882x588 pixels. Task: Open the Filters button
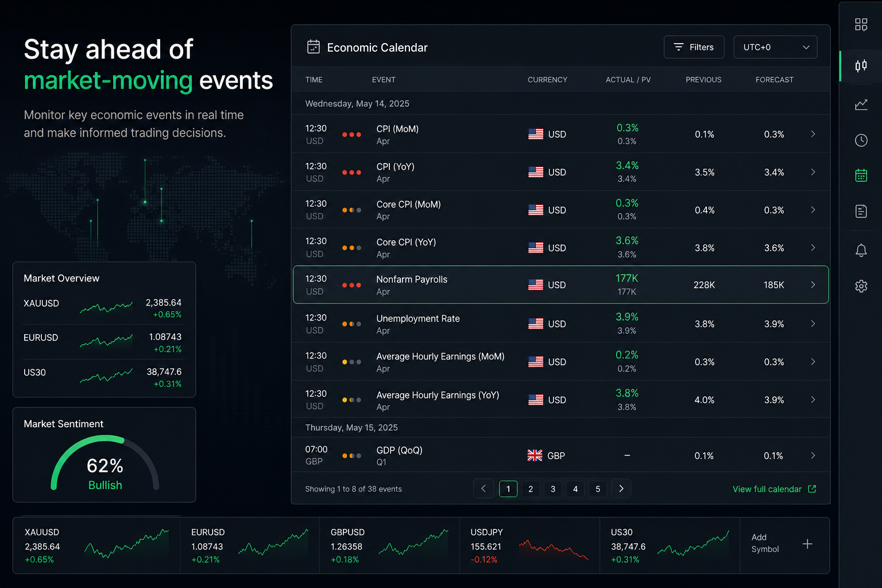tap(694, 47)
